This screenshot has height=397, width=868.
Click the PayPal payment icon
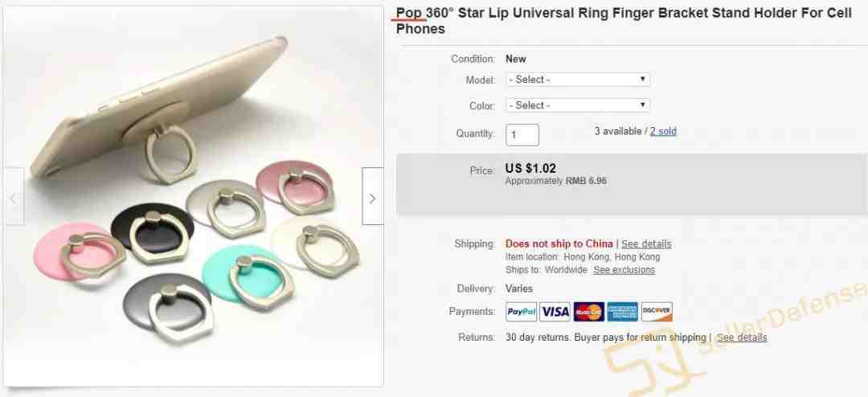(x=521, y=312)
